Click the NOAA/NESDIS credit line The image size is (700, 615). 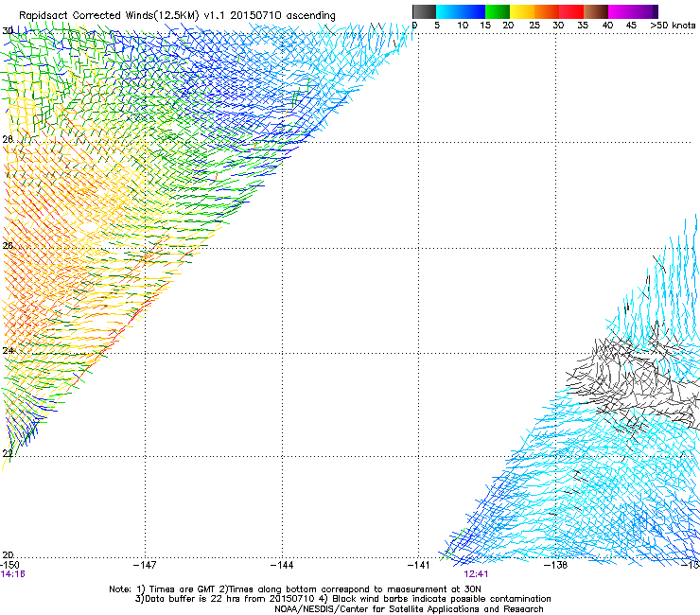[x=409, y=609]
